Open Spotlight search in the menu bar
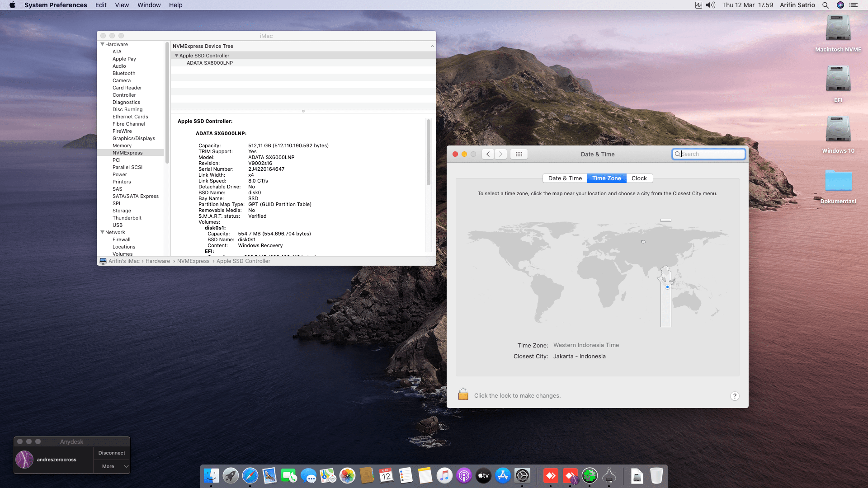 click(825, 5)
